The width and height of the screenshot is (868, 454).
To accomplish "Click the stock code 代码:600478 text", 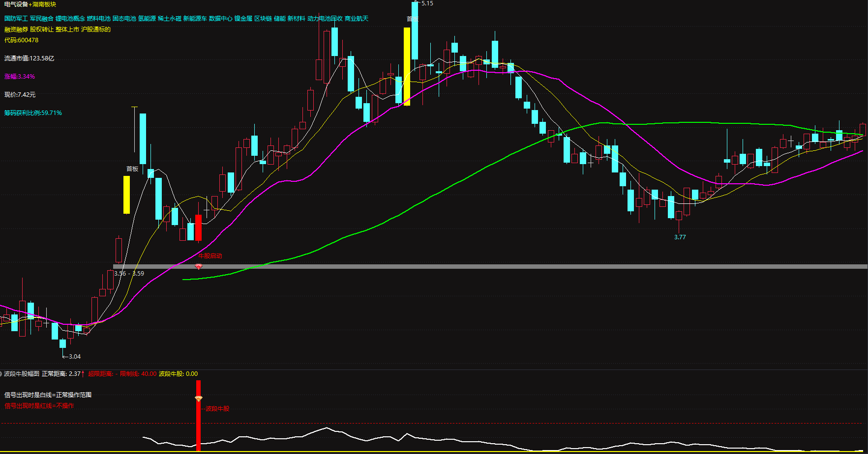I will [x=21, y=40].
